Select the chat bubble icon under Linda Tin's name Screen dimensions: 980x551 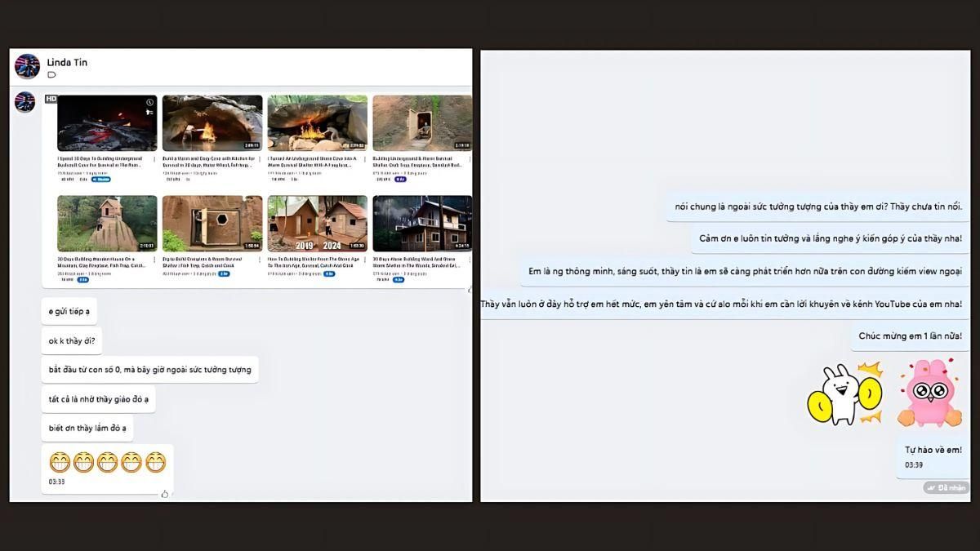(52, 74)
